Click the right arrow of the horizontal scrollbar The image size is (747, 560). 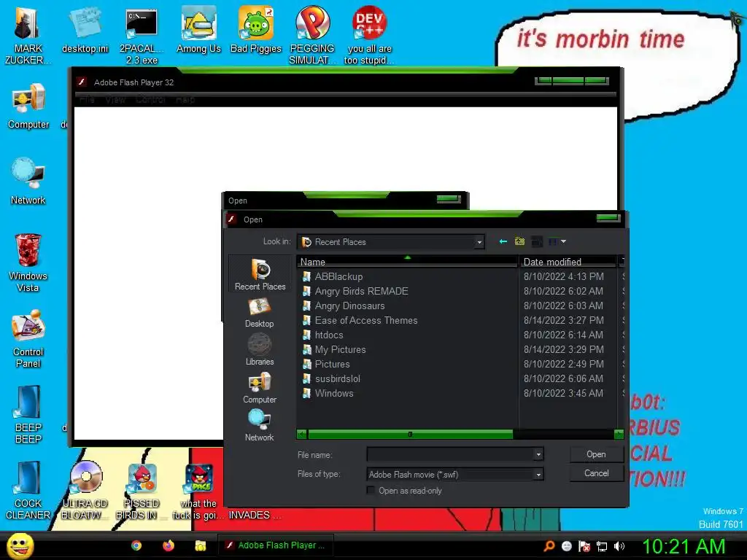click(x=619, y=434)
